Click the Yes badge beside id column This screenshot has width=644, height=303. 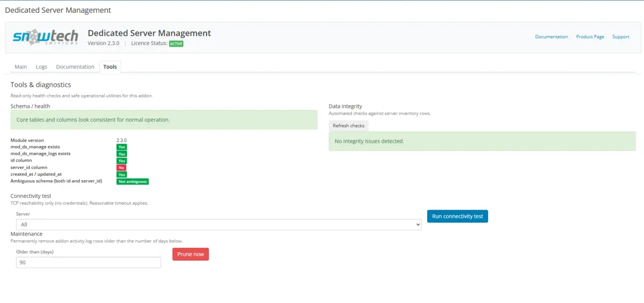(x=122, y=161)
